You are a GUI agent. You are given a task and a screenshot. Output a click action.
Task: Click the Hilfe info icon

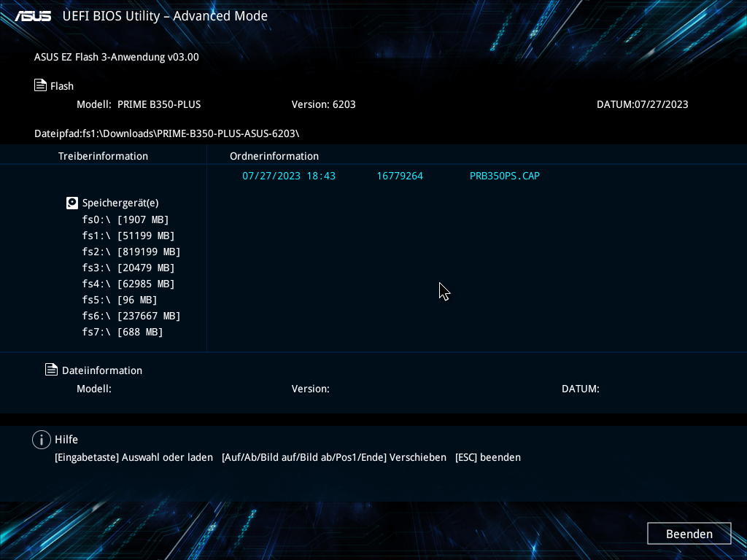(x=42, y=440)
